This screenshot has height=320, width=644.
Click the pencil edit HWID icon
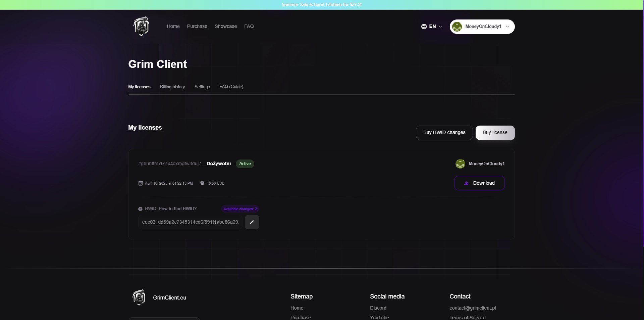252,222
